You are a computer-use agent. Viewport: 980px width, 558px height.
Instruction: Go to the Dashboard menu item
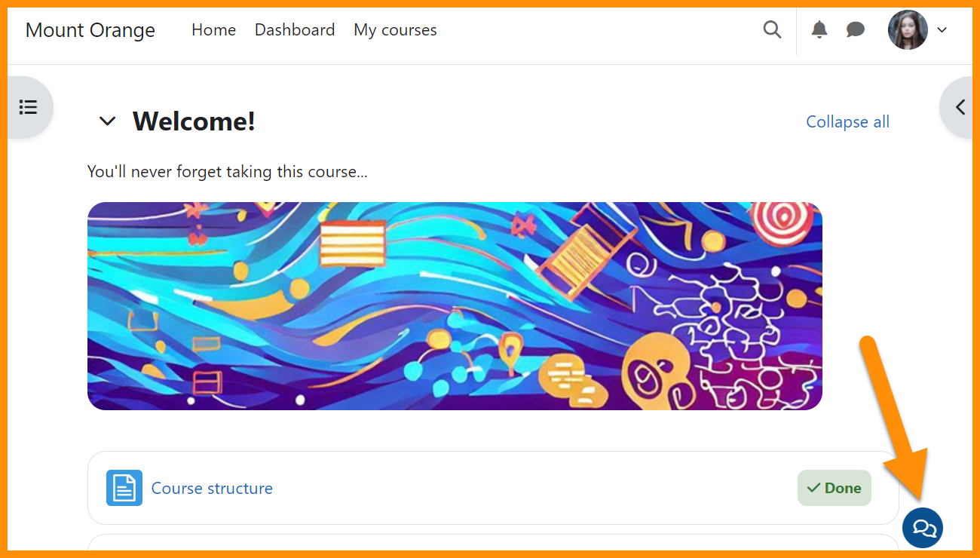pos(295,30)
